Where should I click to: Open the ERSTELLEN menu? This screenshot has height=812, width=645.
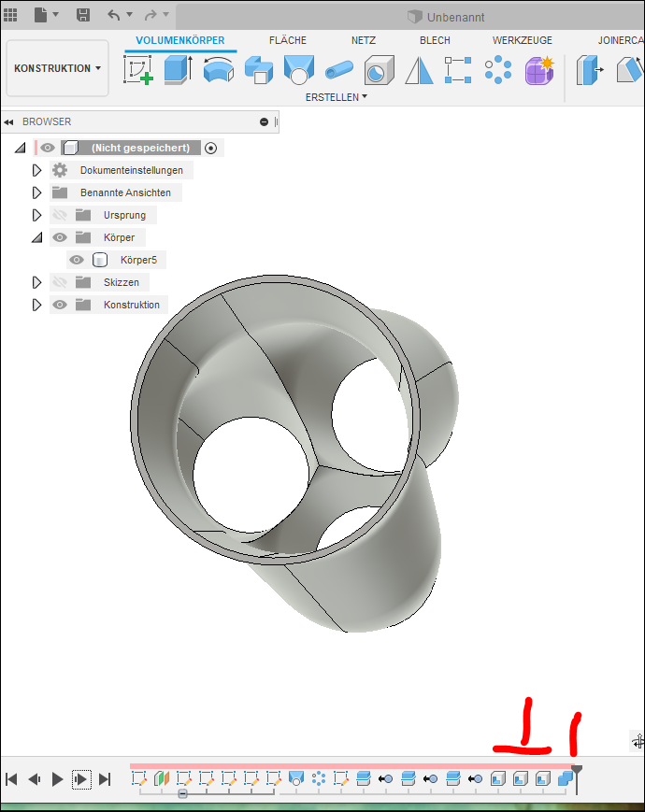click(x=337, y=97)
